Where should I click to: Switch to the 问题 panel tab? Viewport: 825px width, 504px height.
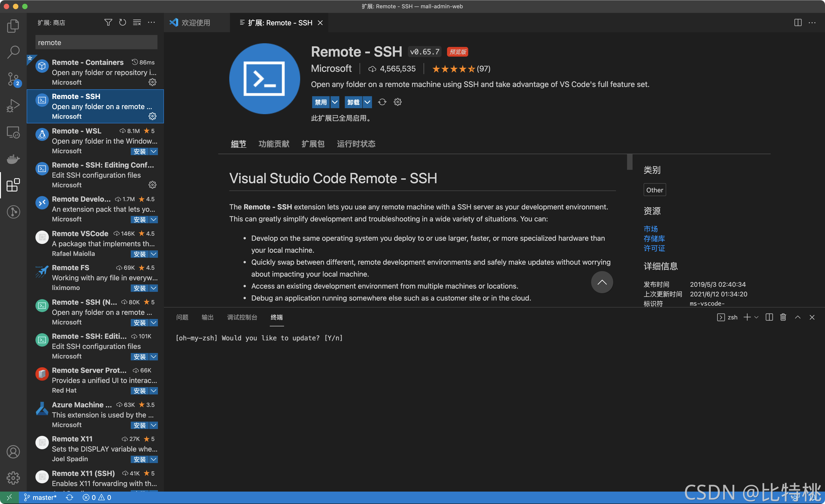pyautogui.click(x=182, y=317)
